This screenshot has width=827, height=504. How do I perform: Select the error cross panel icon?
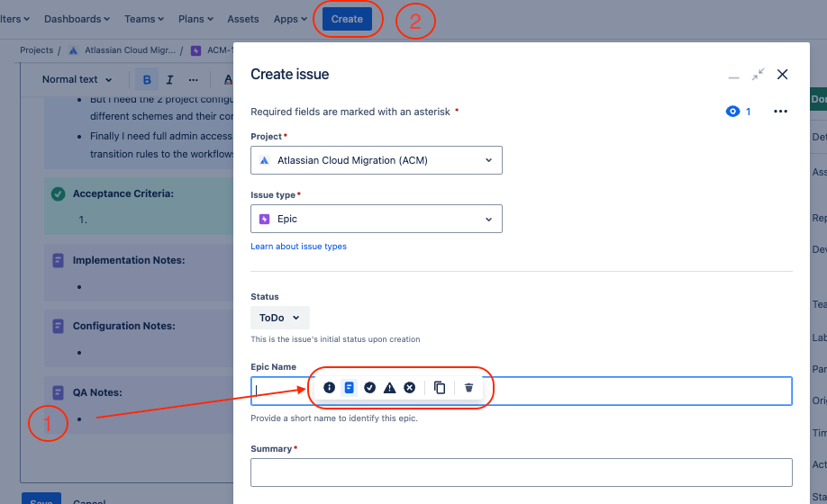coord(410,388)
